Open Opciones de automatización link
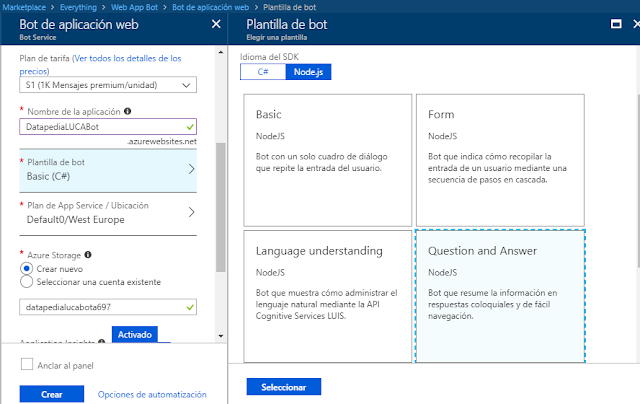The height and width of the screenshot is (404, 640). (x=152, y=395)
